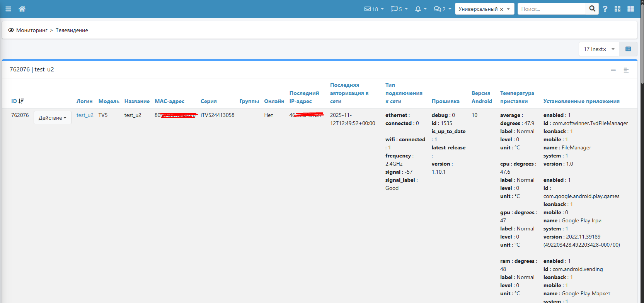Open the hamburger sidebar menu
The height and width of the screenshot is (303, 644).
click(8, 9)
